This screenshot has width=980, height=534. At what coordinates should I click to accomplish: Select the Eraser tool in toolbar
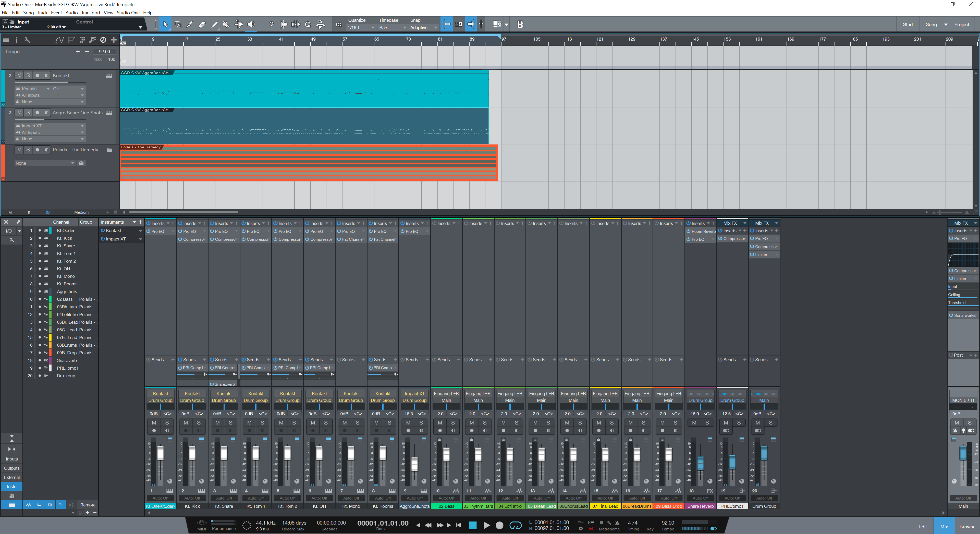click(202, 24)
